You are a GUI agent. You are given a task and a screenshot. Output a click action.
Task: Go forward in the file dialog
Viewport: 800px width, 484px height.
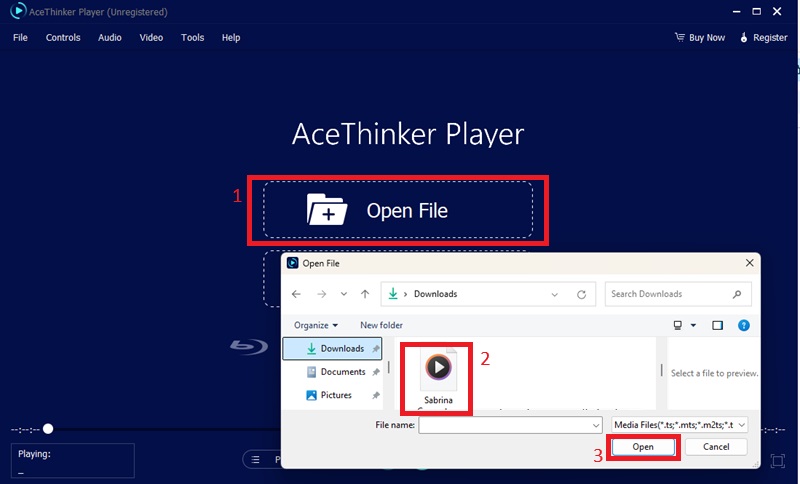point(321,294)
